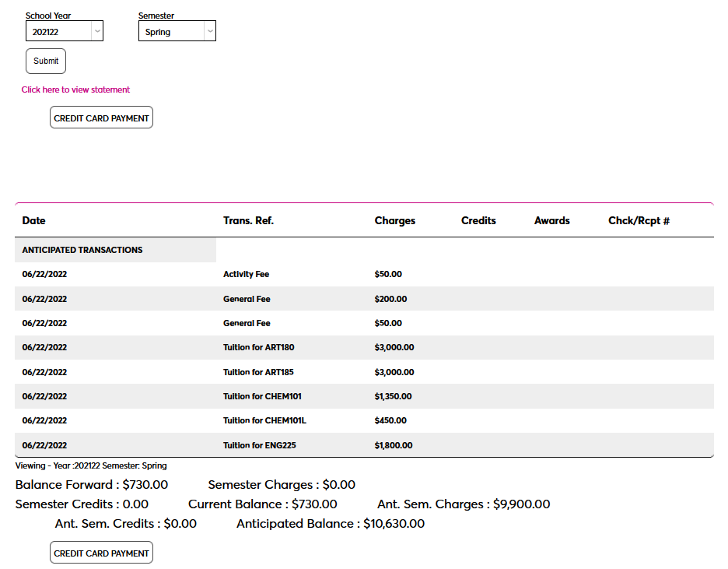Screen dimensions: 728x569
Task: Select the Tuition for CHEM101L row
Action: [264, 421]
